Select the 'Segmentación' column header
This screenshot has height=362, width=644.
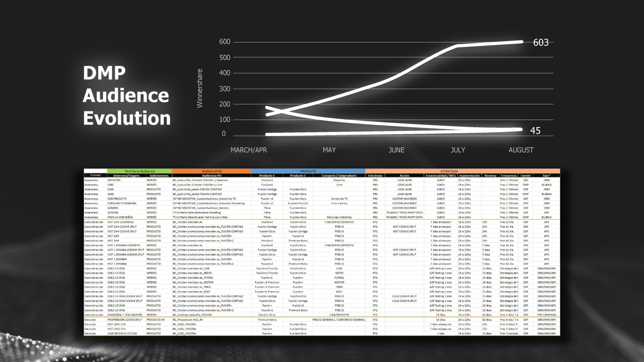pyautogui.click(x=469, y=175)
